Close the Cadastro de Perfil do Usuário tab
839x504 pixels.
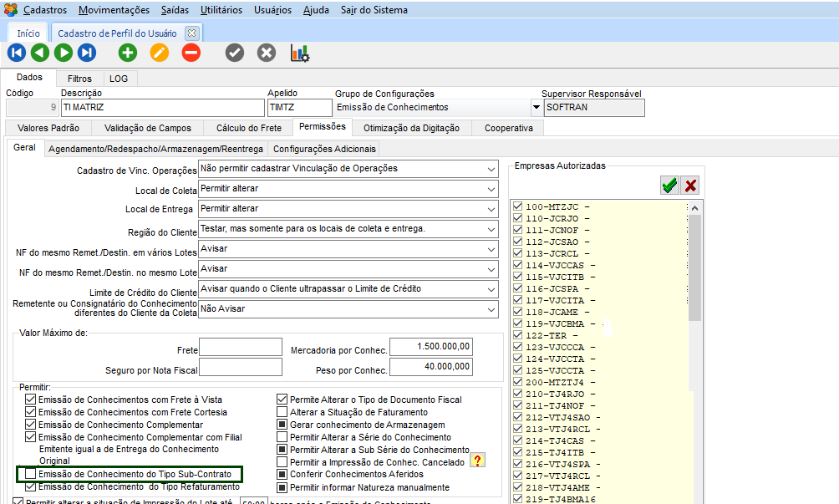tap(191, 33)
